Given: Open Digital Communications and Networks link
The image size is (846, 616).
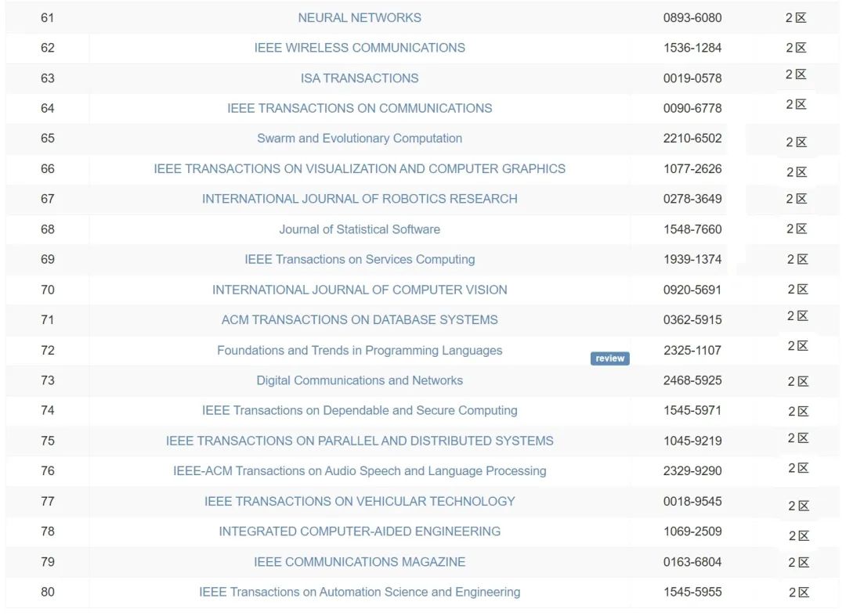Looking at the screenshot, I should [360, 380].
